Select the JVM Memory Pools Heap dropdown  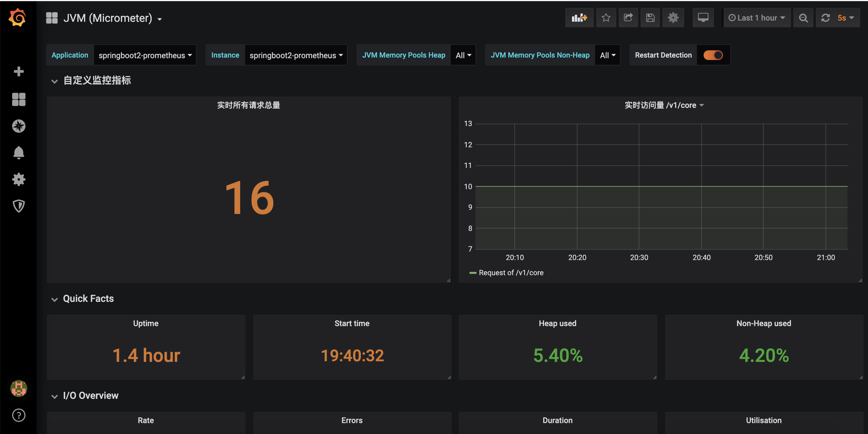tap(463, 55)
